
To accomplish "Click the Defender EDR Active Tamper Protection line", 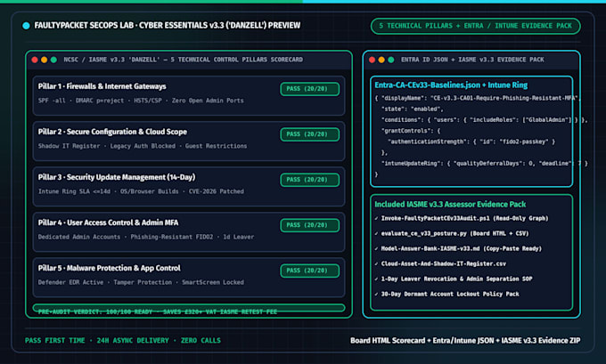I will [x=141, y=282].
